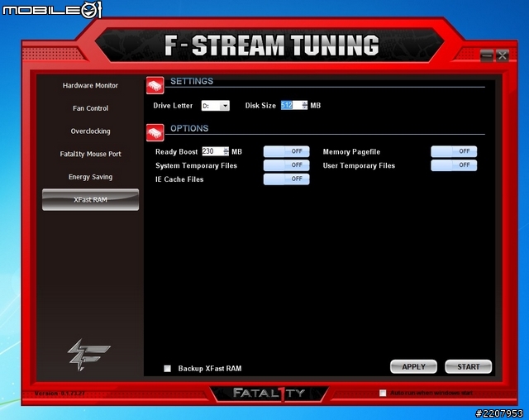529x420 pixels.
Task: Click the User Temporary Files label
Action: [x=359, y=165]
